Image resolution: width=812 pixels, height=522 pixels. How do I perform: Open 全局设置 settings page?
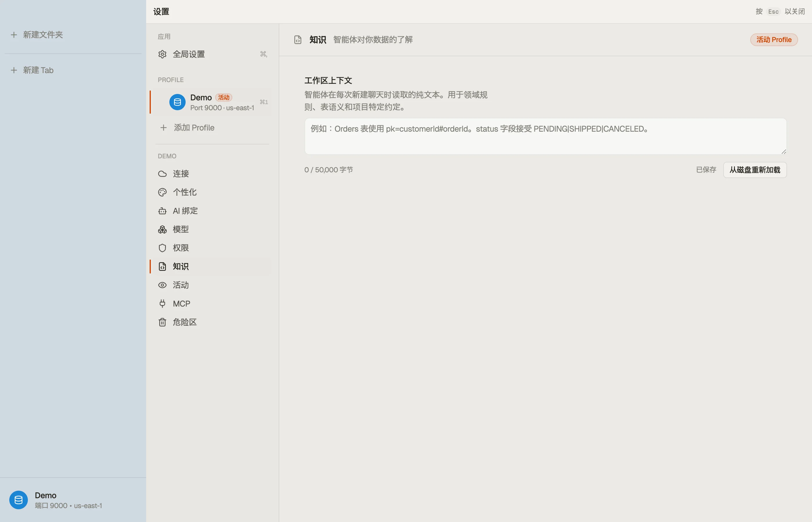point(213,54)
